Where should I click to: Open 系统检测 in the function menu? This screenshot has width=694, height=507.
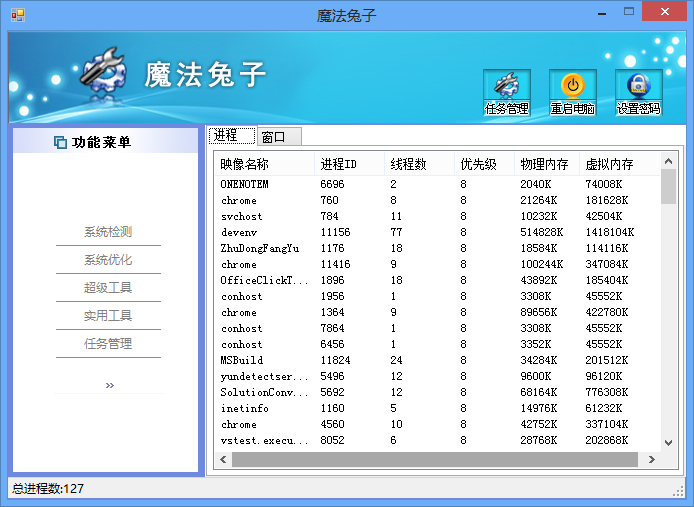coord(108,232)
